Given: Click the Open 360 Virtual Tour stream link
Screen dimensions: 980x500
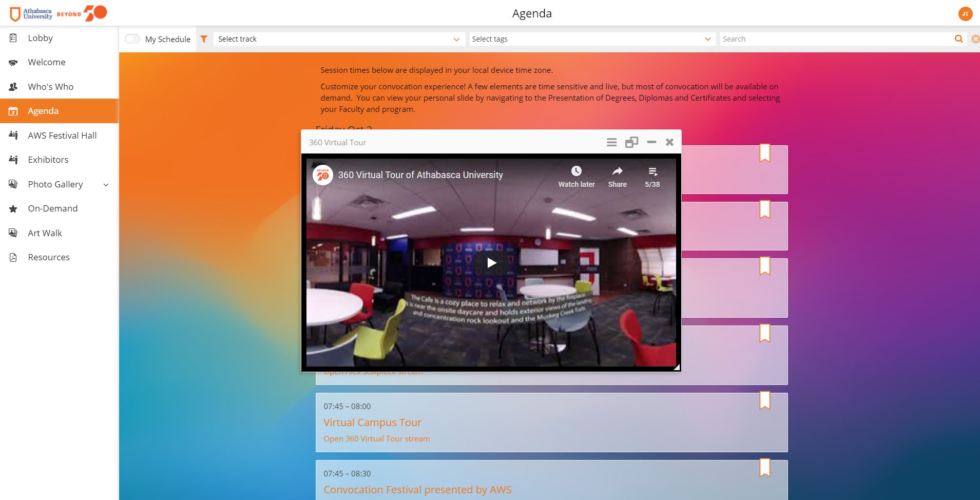Looking at the screenshot, I should click(x=376, y=439).
